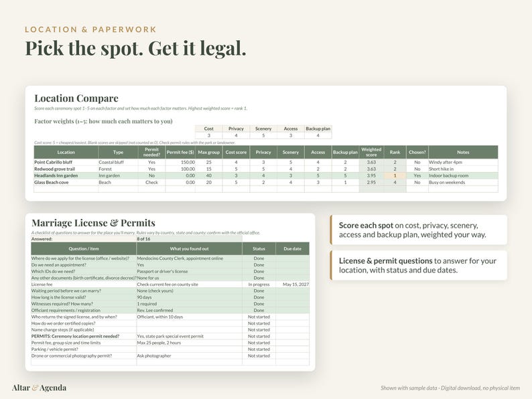Screen dimensions: 532x399
Task: Click the 'Location Compare' heading
Action: [76, 98]
